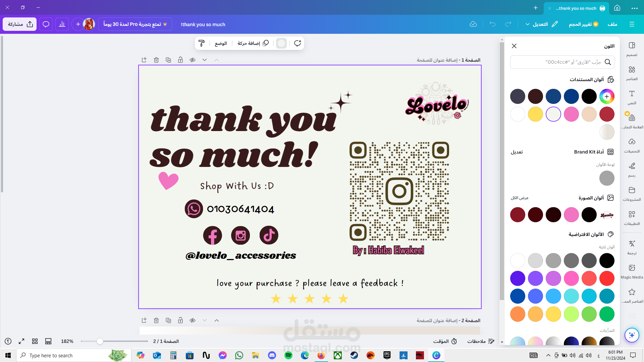Open the Timer tool

(445, 341)
